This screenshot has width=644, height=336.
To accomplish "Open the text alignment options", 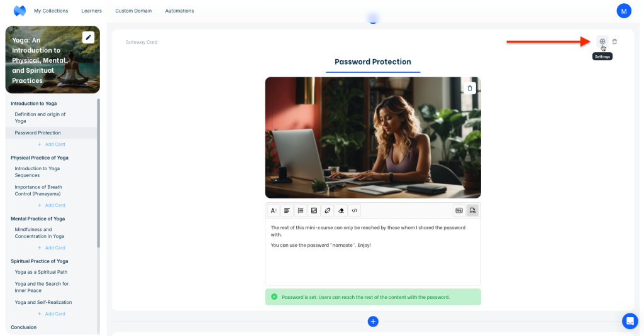I will tap(287, 210).
